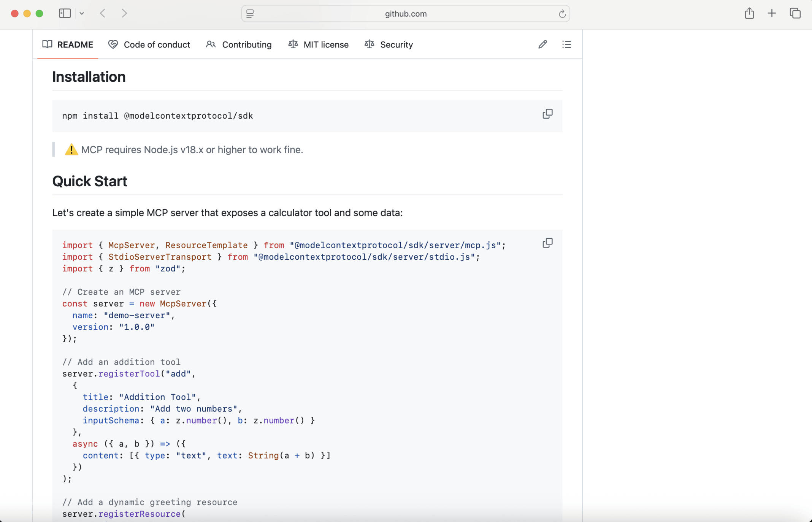Toggle the Safari sidebar

[x=65, y=13]
